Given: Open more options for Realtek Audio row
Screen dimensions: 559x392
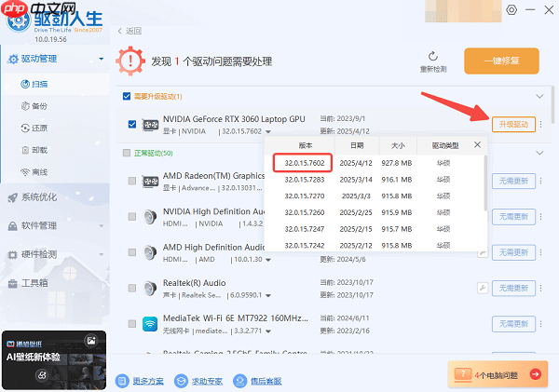Looking at the screenshot, I should [540, 288].
